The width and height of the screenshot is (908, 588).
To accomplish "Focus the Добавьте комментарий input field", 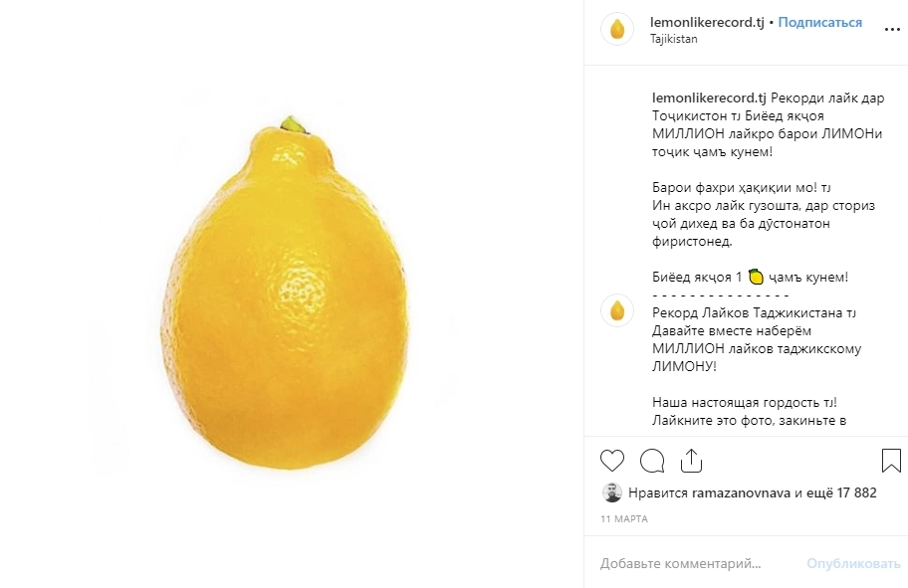I will click(x=687, y=564).
